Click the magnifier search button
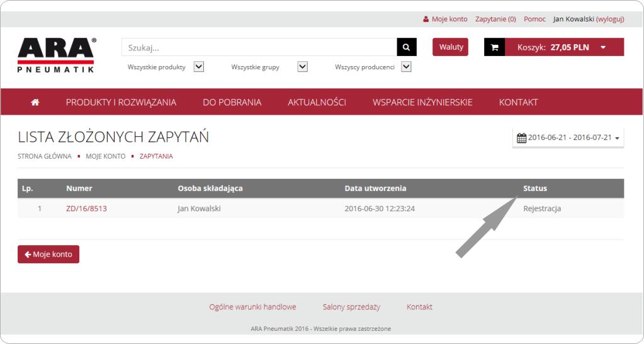The height and width of the screenshot is (344, 644). coord(407,47)
